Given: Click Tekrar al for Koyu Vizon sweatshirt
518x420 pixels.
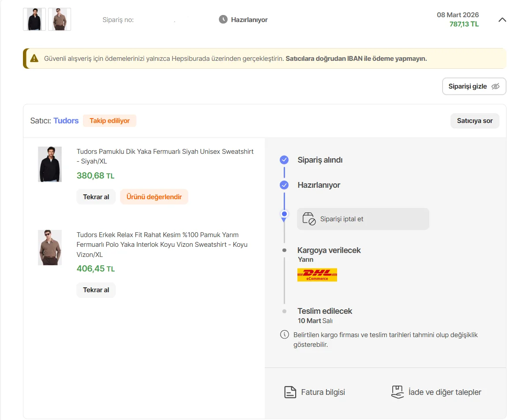Looking at the screenshot, I should pyautogui.click(x=96, y=290).
